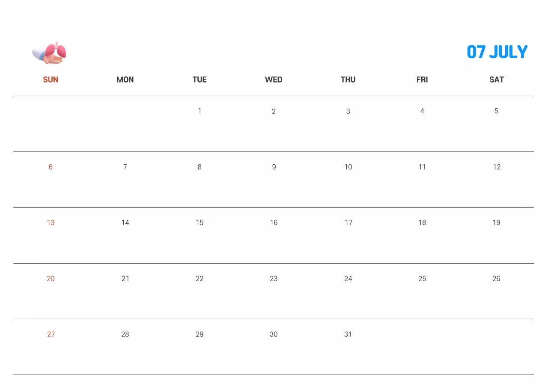548x392 pixels.
Task: Choose date 9 in the calendar
Action: [x=274, y=167]
